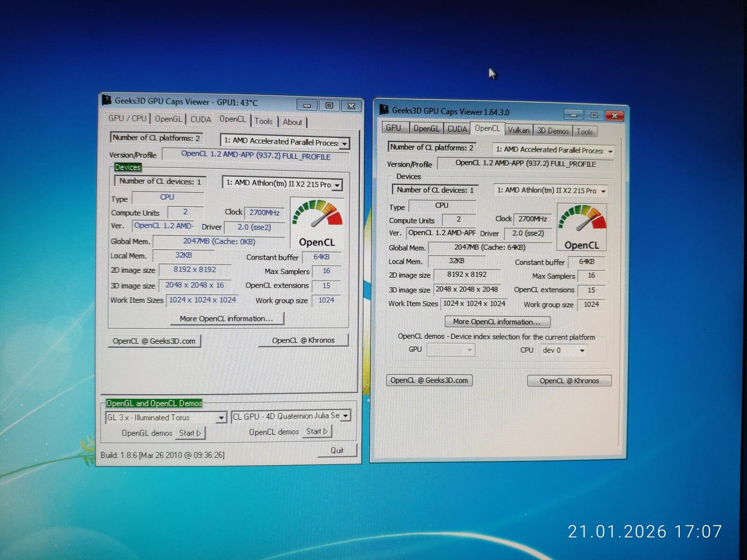Open the 3D Demos tab
747x560 pixels.
553,131
